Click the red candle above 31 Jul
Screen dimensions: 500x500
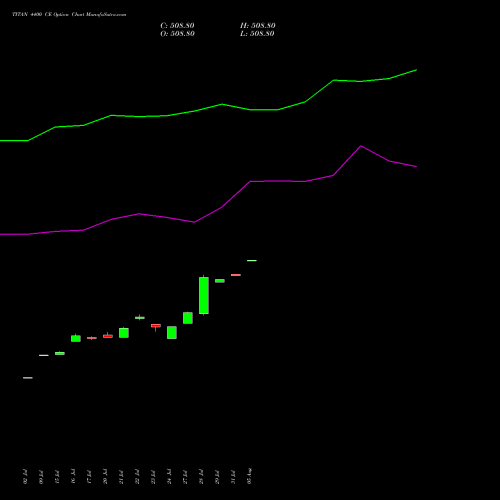pos(236,275)
